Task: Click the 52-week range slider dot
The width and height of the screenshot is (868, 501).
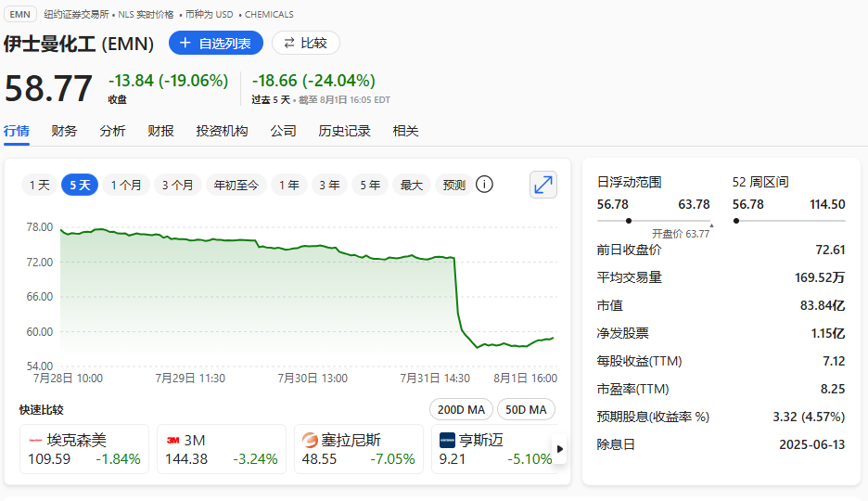Action: (736, 221)
